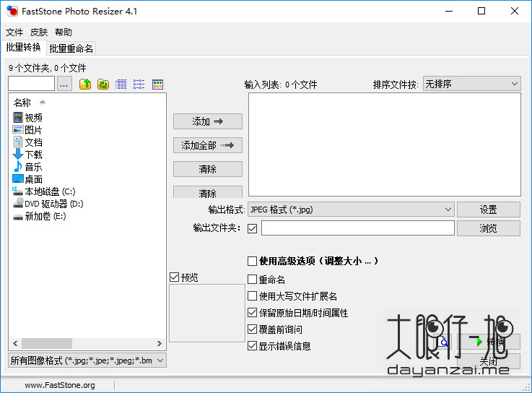Click the 设置 button

pyautogui.click(x=488, y=210)
